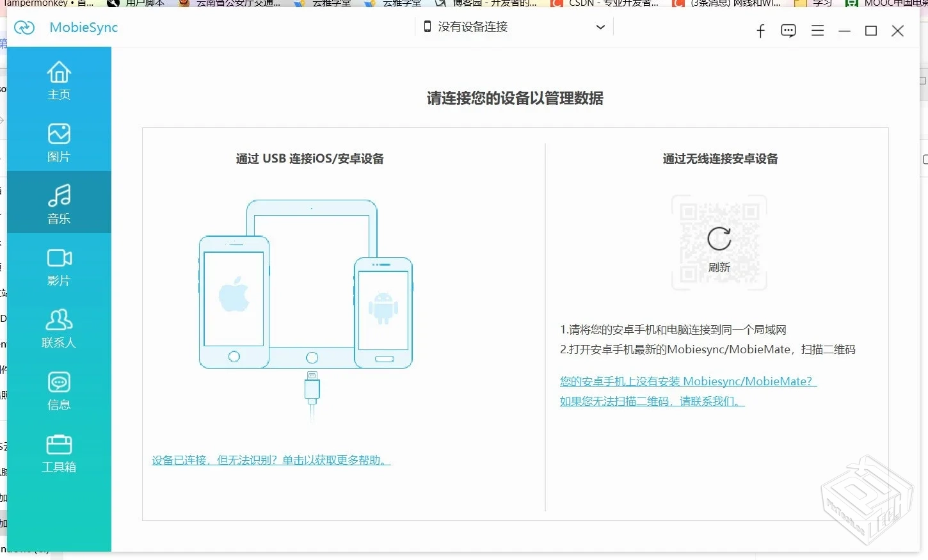Open the 信息 (Messages) section
The height and width of the screenshot is (560, 928).
[x=59, y=389]
